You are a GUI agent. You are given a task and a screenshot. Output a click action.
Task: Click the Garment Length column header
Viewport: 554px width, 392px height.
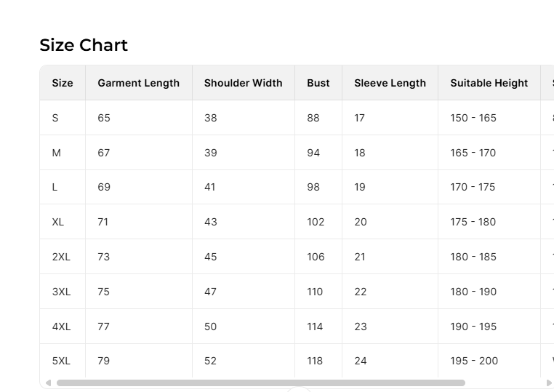[x=138, y=83]
